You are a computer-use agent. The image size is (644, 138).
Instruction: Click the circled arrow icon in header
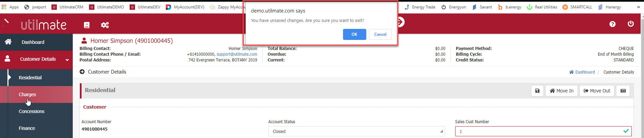click(400, 22)
